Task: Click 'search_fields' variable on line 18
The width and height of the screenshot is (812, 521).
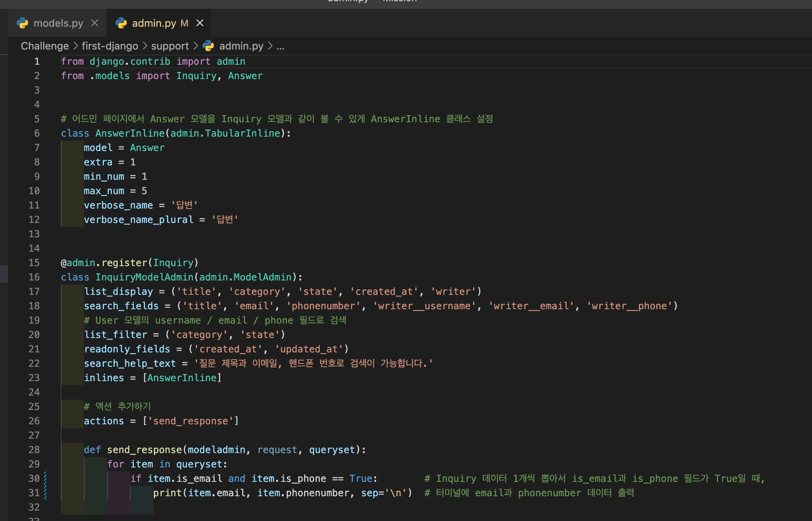Action: click(121, 306)
